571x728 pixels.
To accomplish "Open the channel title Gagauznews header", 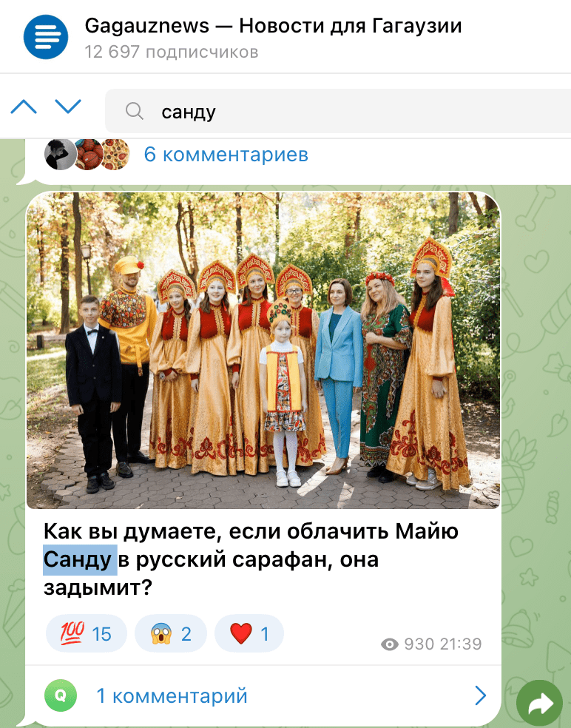I will pyautogui.click(x=273, y=26).
